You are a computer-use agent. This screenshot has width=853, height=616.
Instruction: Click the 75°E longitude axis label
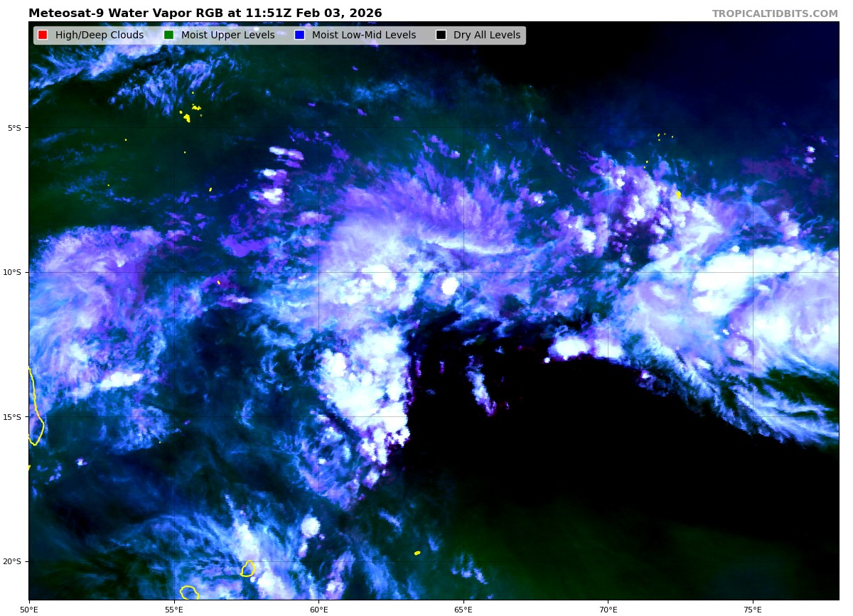[x=753, y=610]
